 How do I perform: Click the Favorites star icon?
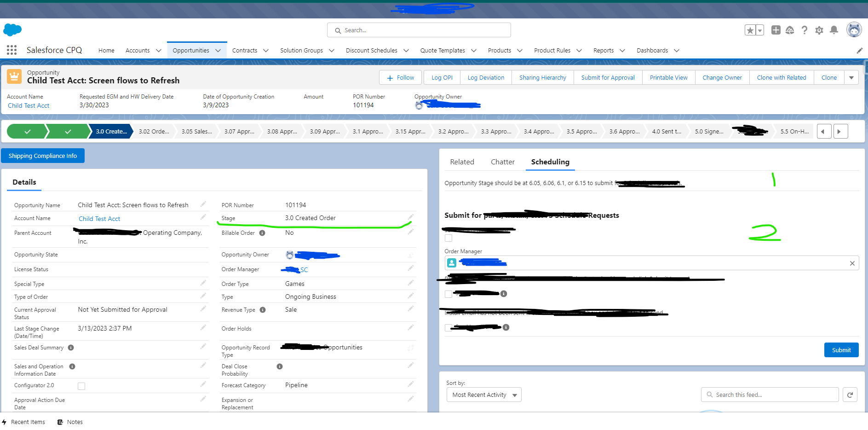tap(750, 30)
